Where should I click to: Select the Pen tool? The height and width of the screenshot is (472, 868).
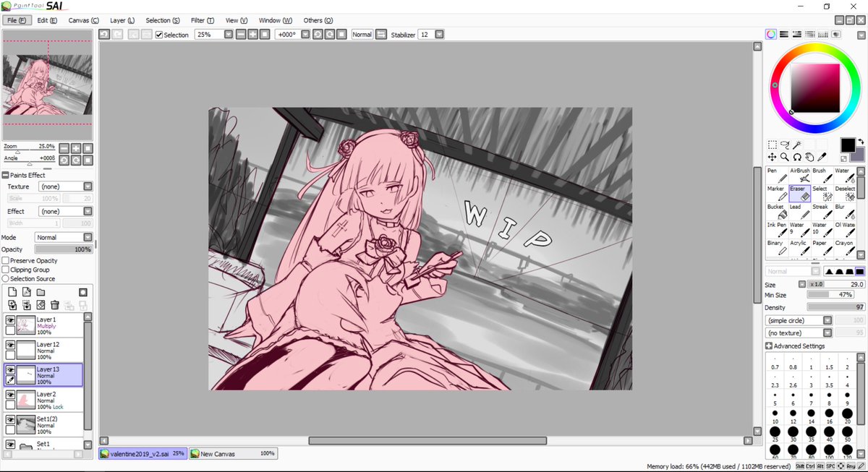tap(777, 175)
